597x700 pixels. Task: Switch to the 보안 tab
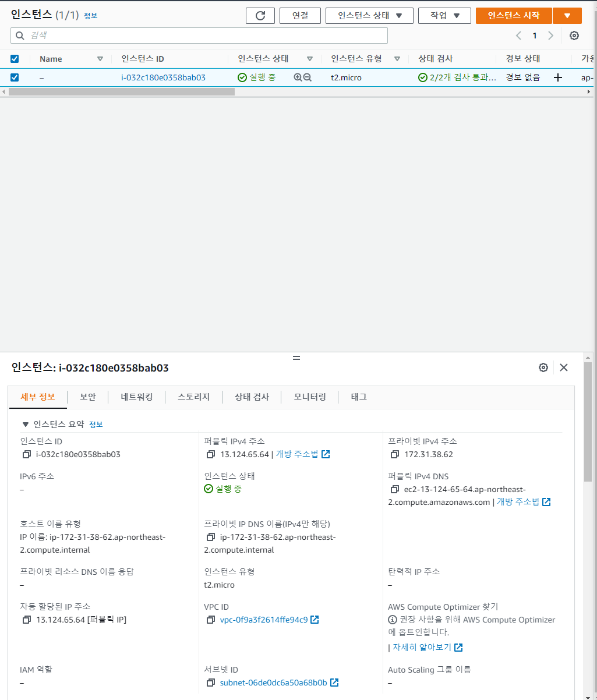click(88, 397)
